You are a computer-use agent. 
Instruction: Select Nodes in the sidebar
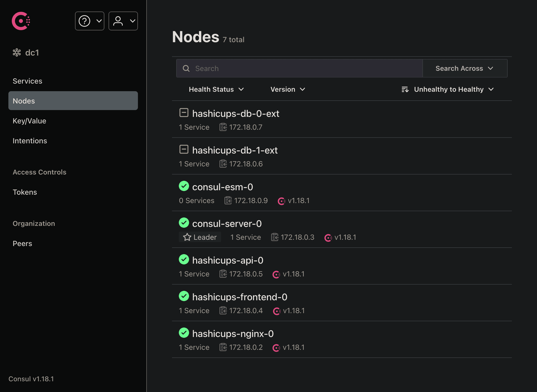(x=73, y=101)
